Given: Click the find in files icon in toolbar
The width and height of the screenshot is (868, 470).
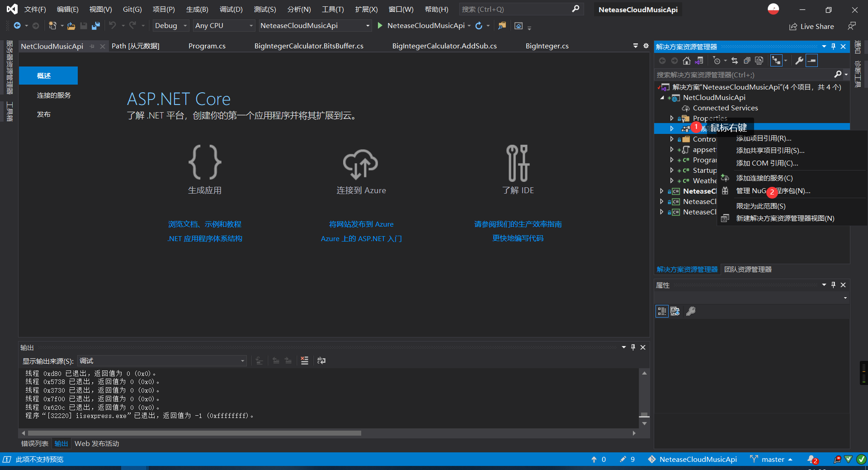Looking at the screenshot, I should (x=502, y=26).
